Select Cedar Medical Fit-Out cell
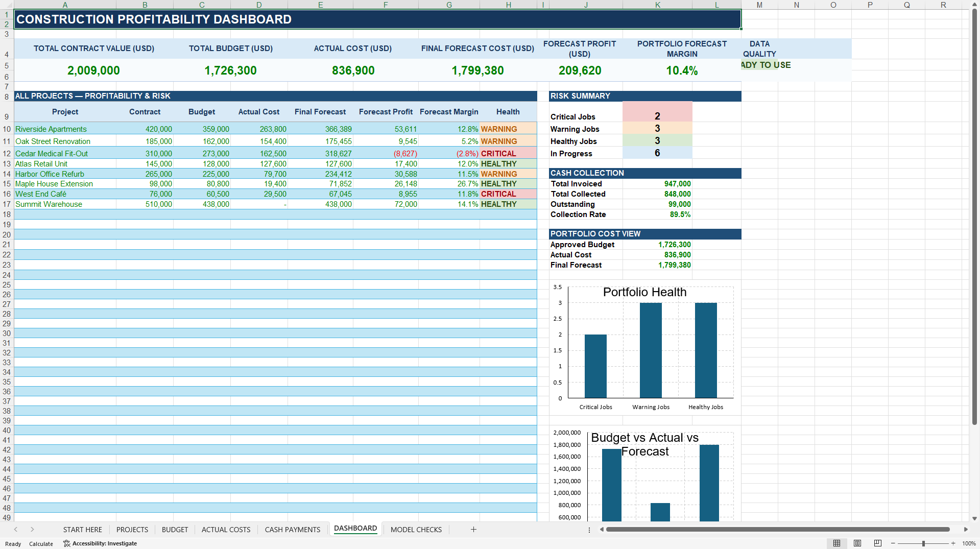980x549 pixels. [65, 153]
